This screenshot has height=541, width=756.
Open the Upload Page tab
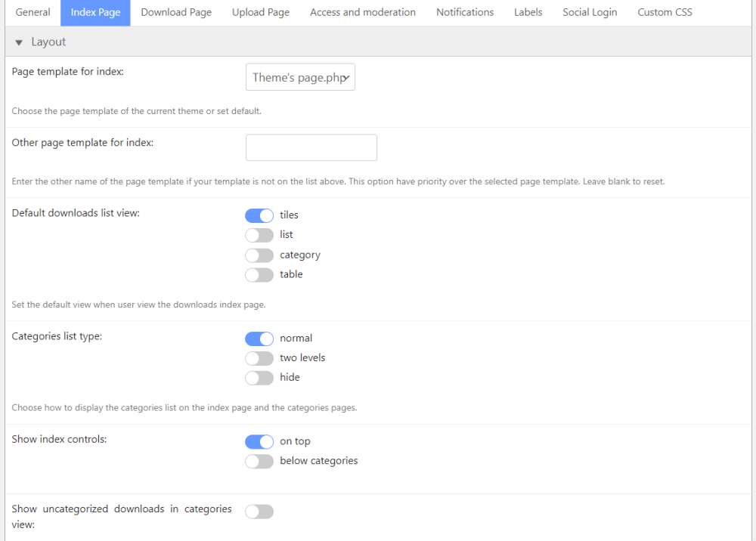point(261,13)
